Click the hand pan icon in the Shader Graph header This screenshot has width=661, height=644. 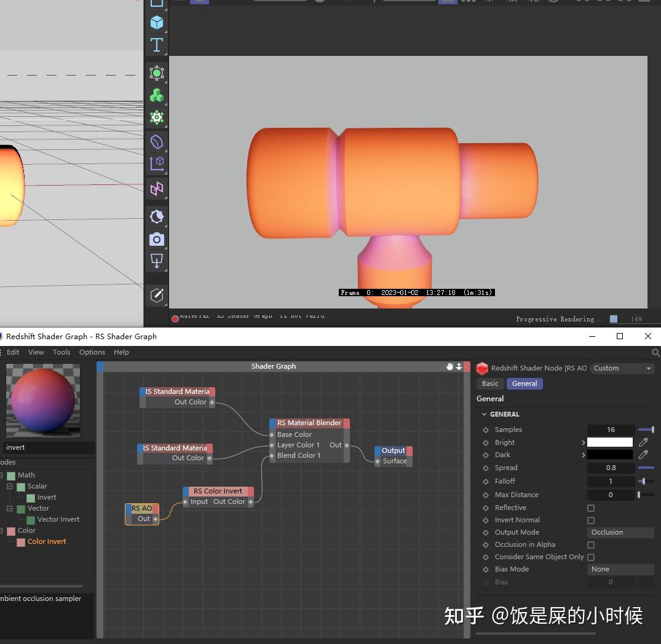tap(449, 366)
